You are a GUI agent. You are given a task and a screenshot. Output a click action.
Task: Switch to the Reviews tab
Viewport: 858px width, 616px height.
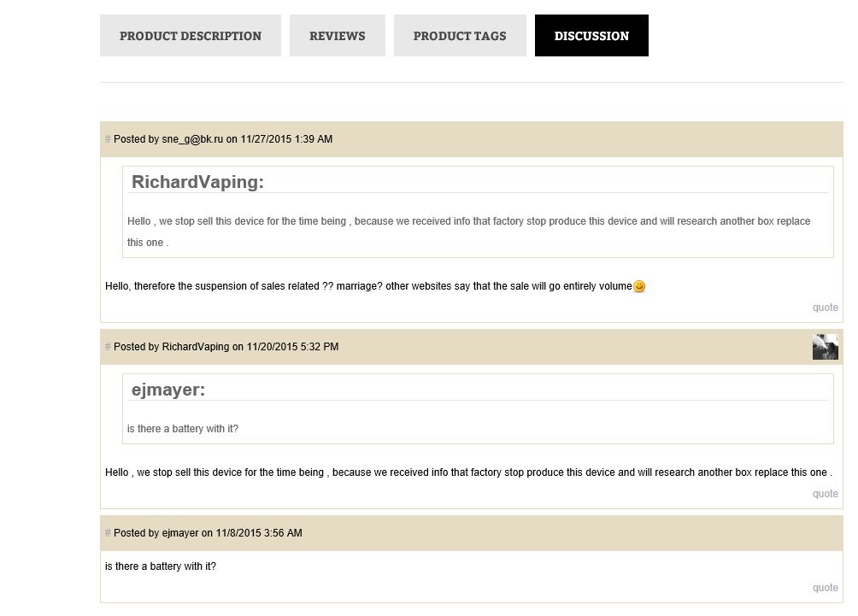click(x=337, y=36)
